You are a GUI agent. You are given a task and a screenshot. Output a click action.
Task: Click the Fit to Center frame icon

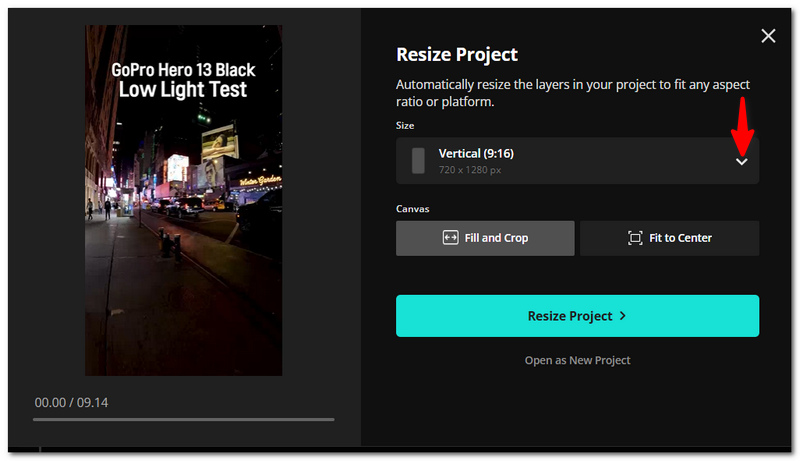tap(635, 238)
